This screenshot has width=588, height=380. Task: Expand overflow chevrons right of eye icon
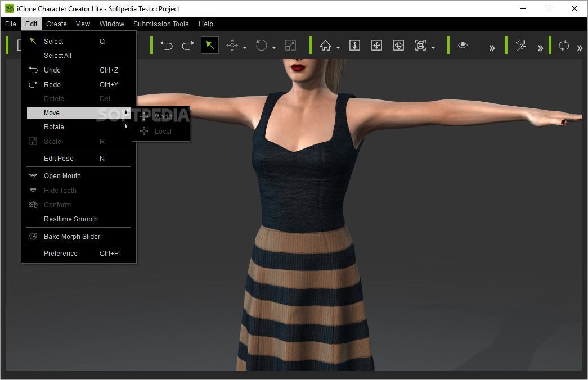coord(492,48)
